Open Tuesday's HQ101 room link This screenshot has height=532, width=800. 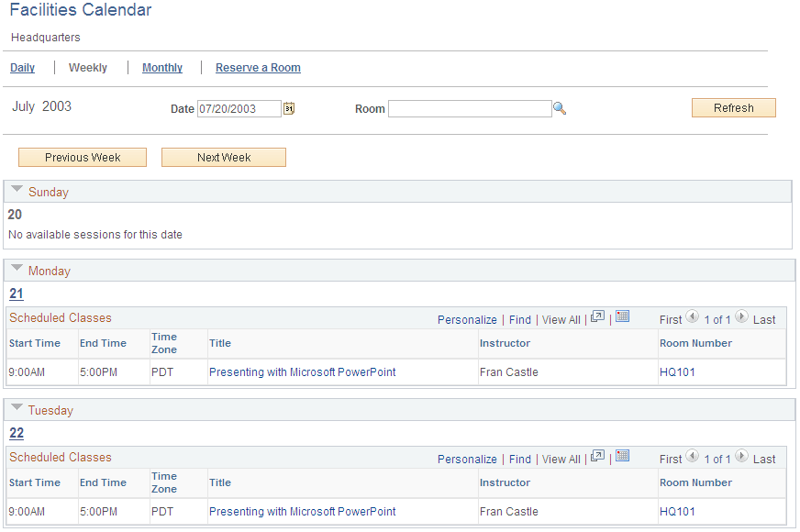click(678, 512)
